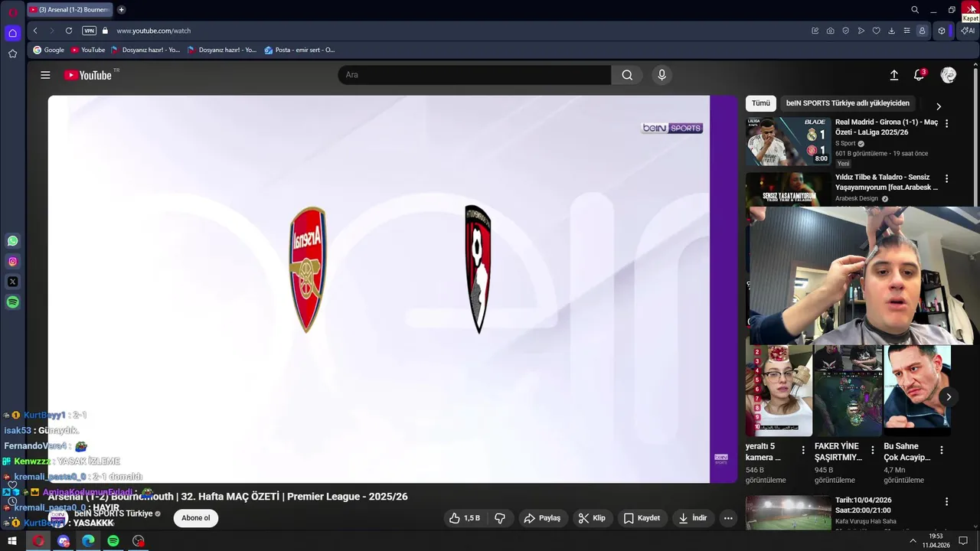Open beIN SPORTS Türkiye channel name
This screenshot has width=980, height=551.
(113, 514)
